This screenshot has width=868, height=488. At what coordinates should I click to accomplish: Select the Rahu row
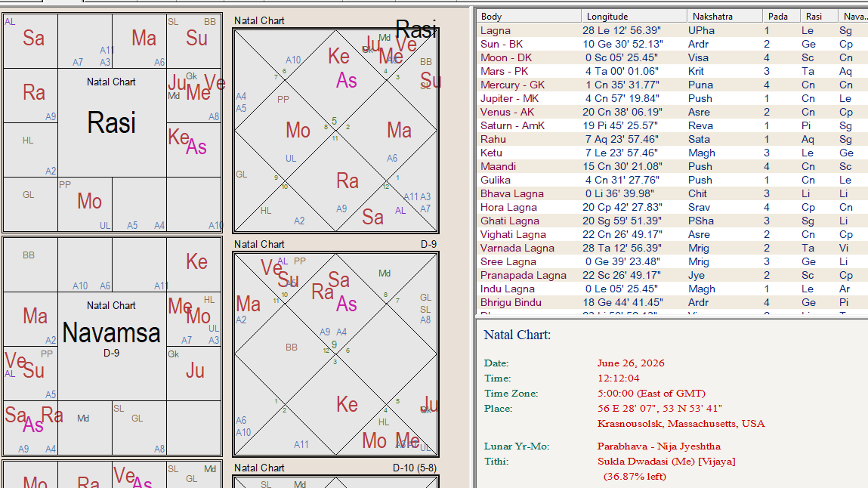pos(672,140)
